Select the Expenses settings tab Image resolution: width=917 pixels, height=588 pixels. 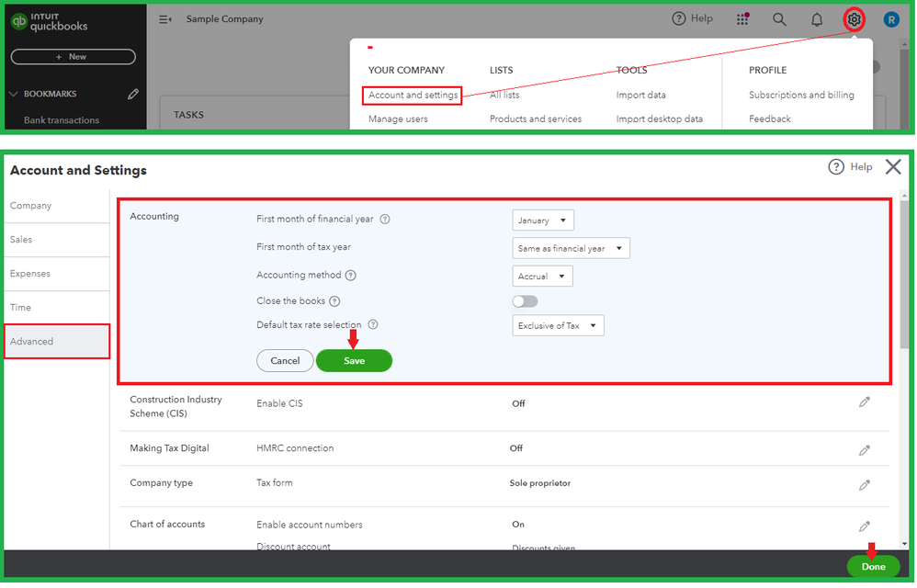tap(57, 274)
